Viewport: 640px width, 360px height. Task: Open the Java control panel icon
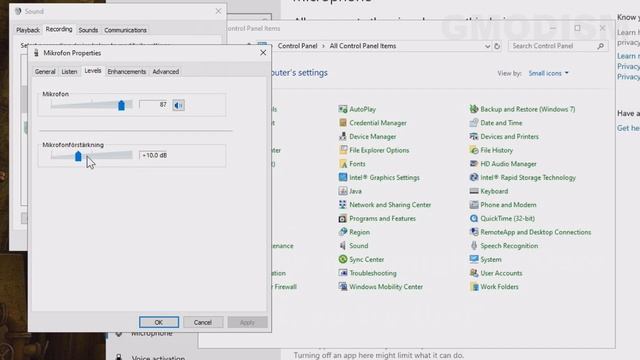[343, 191]
